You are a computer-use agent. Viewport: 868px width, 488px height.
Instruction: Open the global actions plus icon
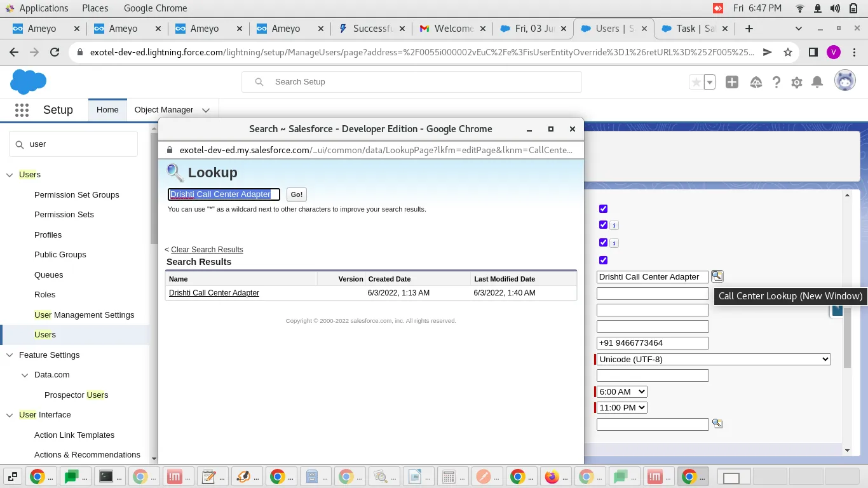pyautogui.click(x=732, y=82)
